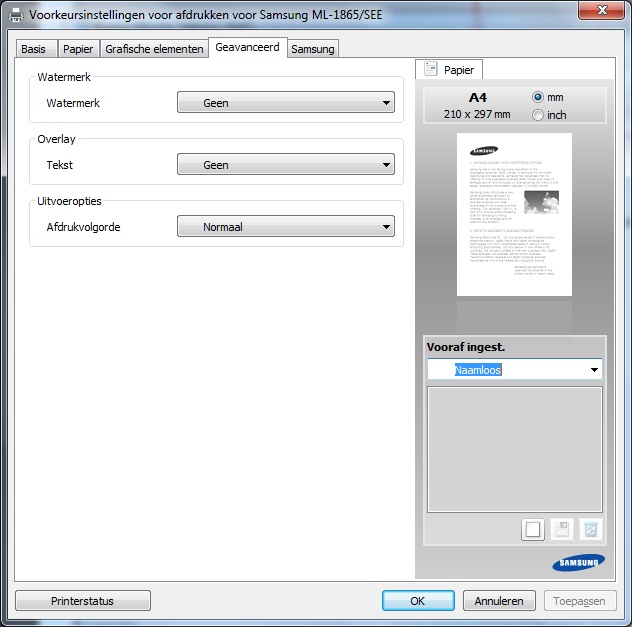
Task: Click the printer icon in title bar
Action: click(x=15, y=14)
